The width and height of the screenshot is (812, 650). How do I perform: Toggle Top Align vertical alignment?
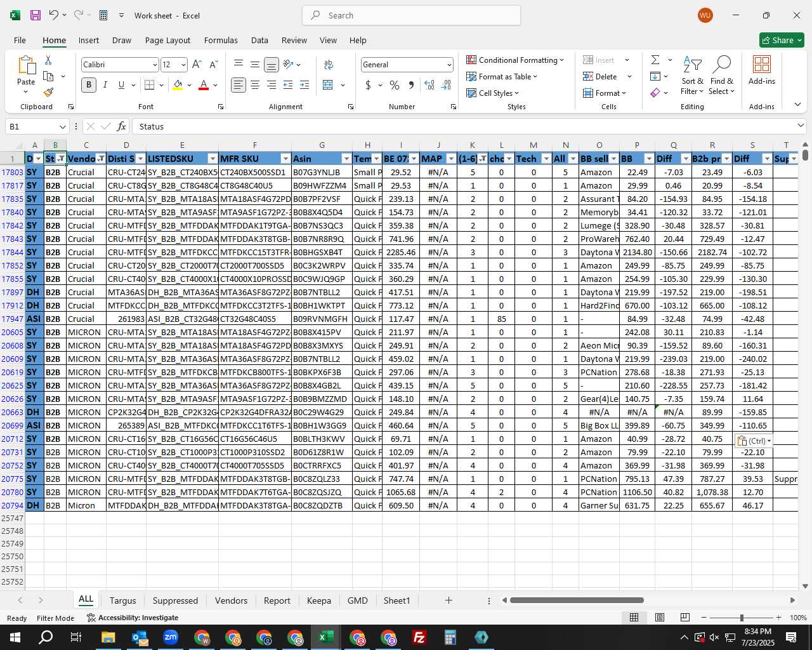tap(239, 65)
